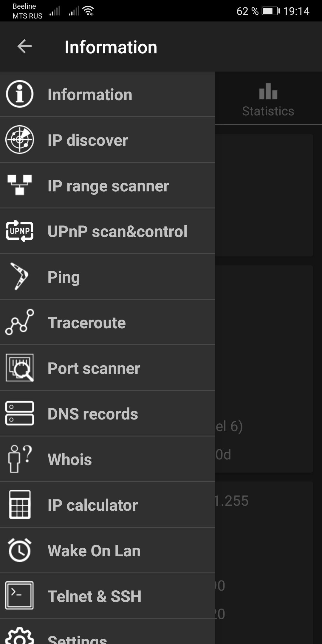The height and width of the screenshot is (644, 322).
Task: Open Settings at the drawer bottom
Action: click(78, 638)
